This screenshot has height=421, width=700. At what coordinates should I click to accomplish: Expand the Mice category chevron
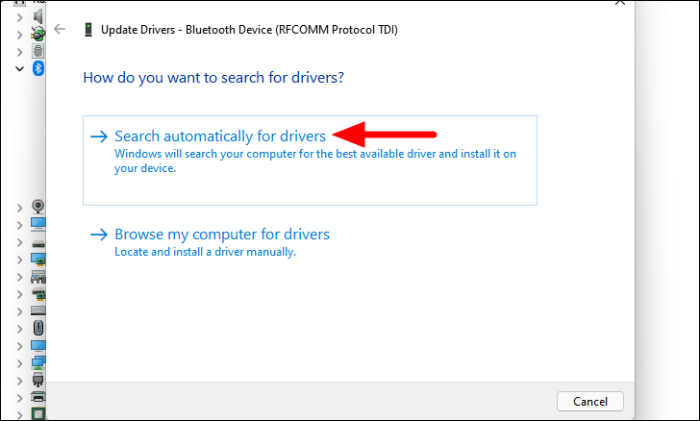click(19, 329)
